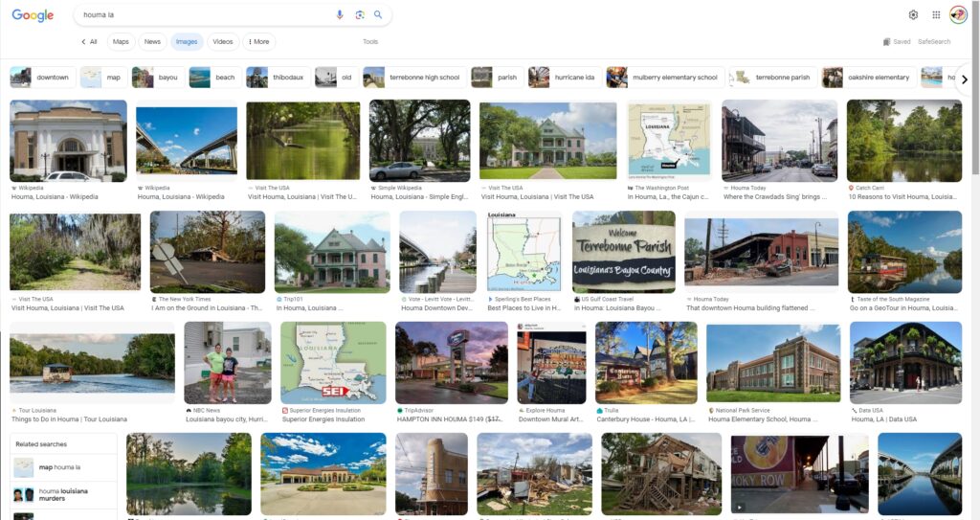The image size is (980, 520).
Task: Open 'Visit Houma, Louisiana | Visit The USA' trail link
Action: 68,307
